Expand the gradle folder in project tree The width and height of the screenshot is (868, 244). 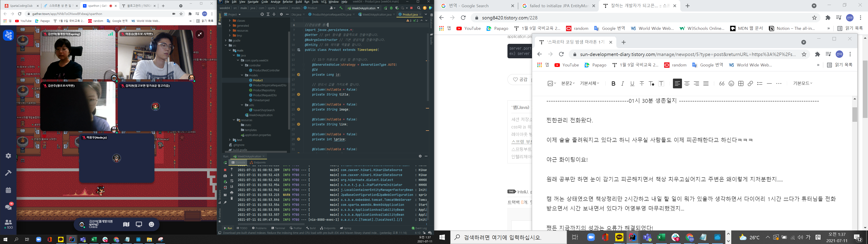[226, 40]
